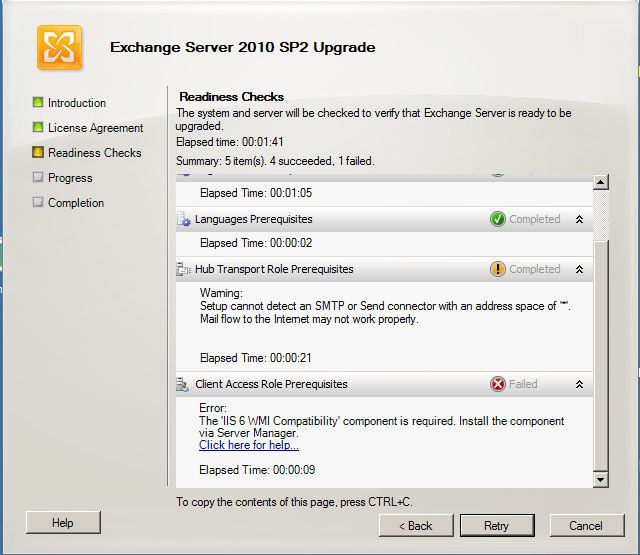Screen dimensions: 640x555
Task: Click the Exchange Server logo icon
Action: tap(60, 47)
